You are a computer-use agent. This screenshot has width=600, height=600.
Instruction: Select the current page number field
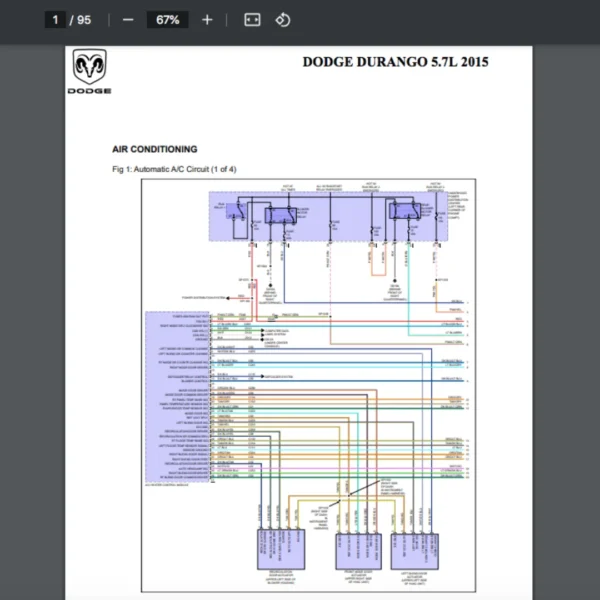[x=56, y=20]
